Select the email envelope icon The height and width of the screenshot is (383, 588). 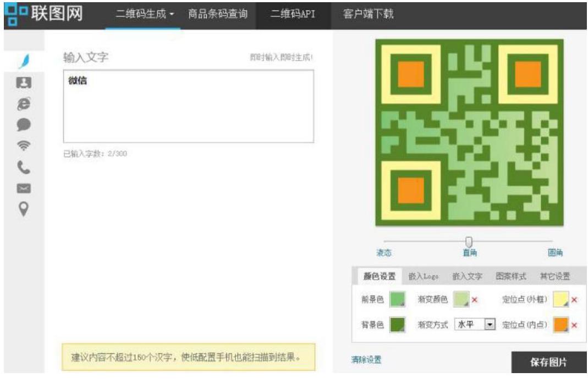point(24,188)
